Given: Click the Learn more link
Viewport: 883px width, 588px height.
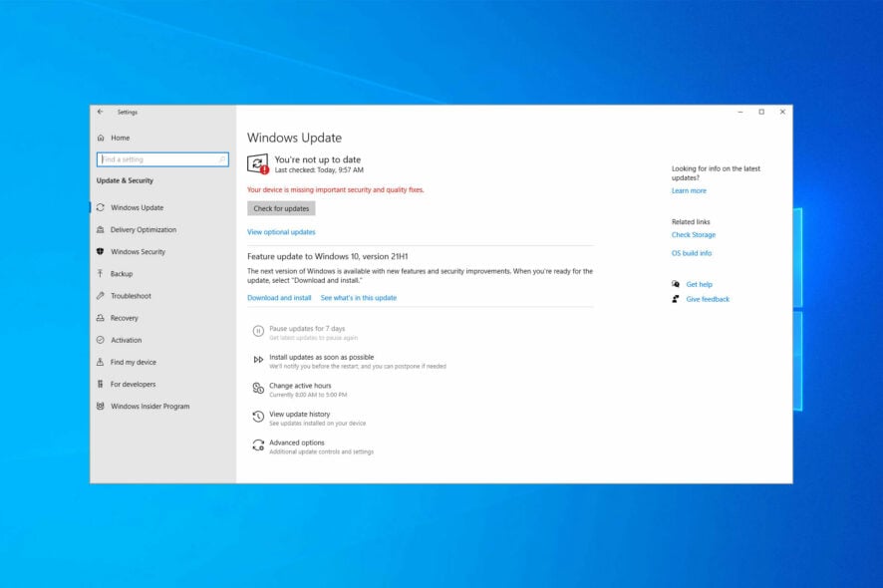Looking at the screenshot, I should click(x=689, y=191).
